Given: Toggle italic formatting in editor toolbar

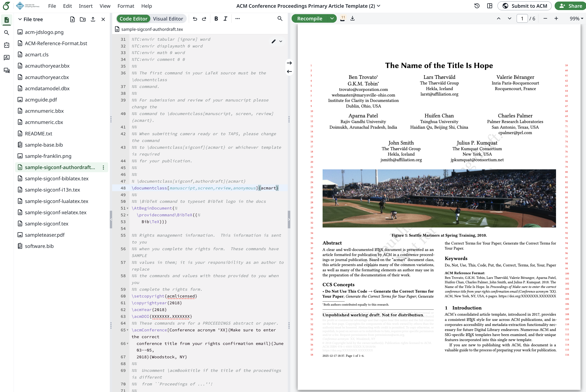Looking at the screenshot, I should point(225,19).
